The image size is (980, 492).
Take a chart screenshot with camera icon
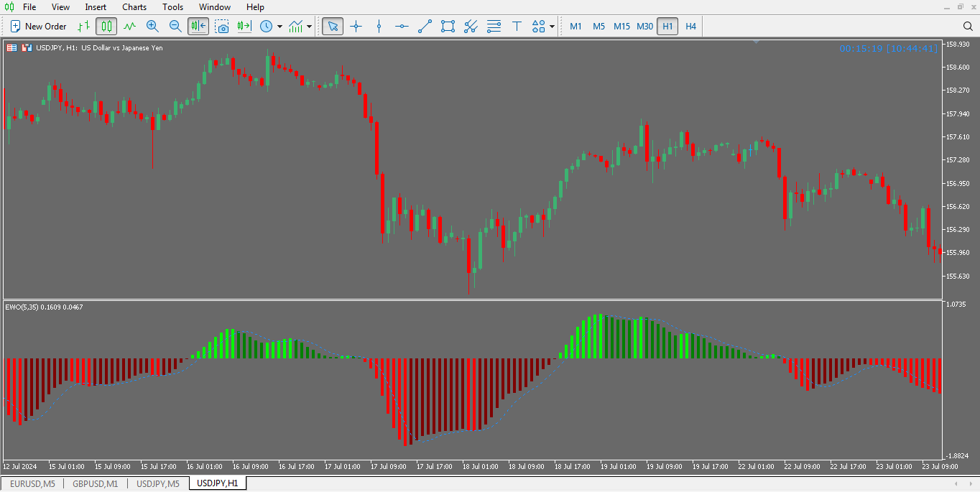[x=222, y=27]
